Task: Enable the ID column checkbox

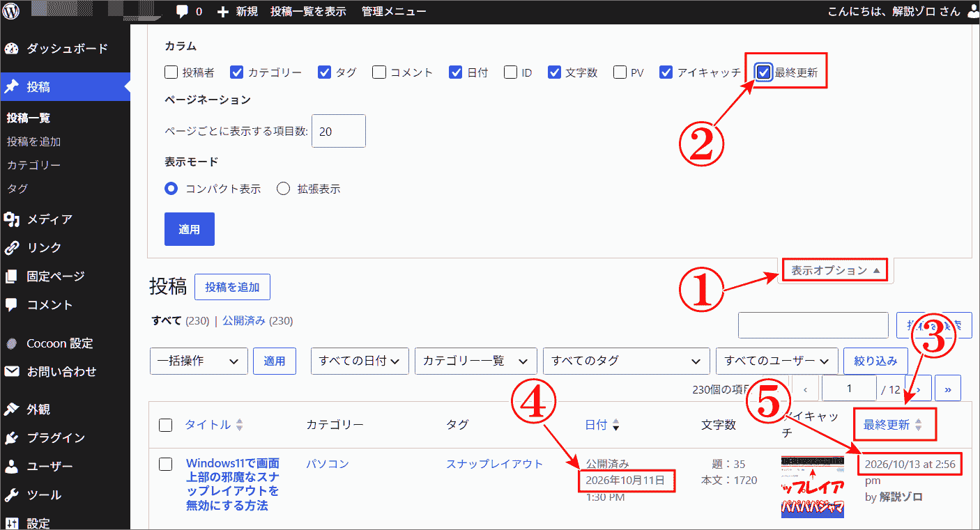Action: tap(511, 72)
